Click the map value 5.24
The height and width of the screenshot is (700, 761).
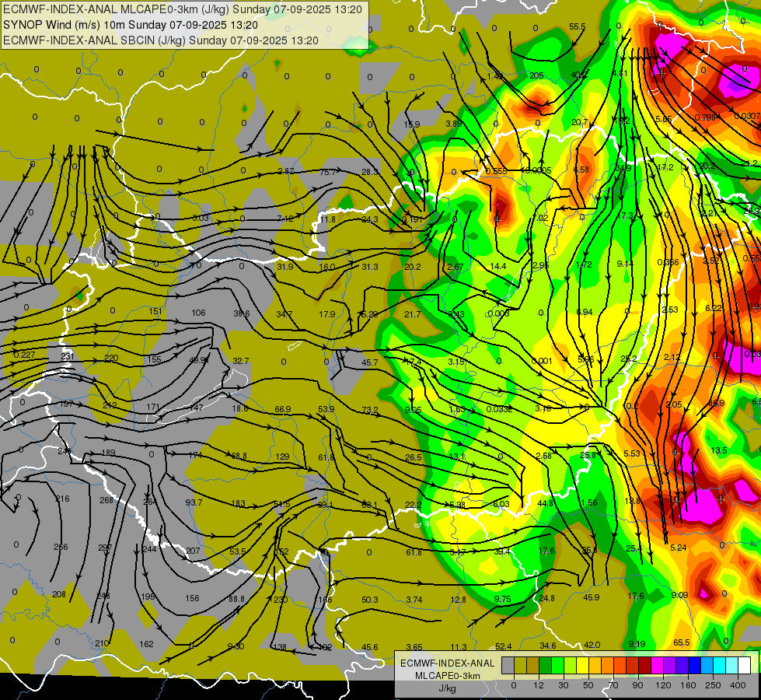[678, 548]
